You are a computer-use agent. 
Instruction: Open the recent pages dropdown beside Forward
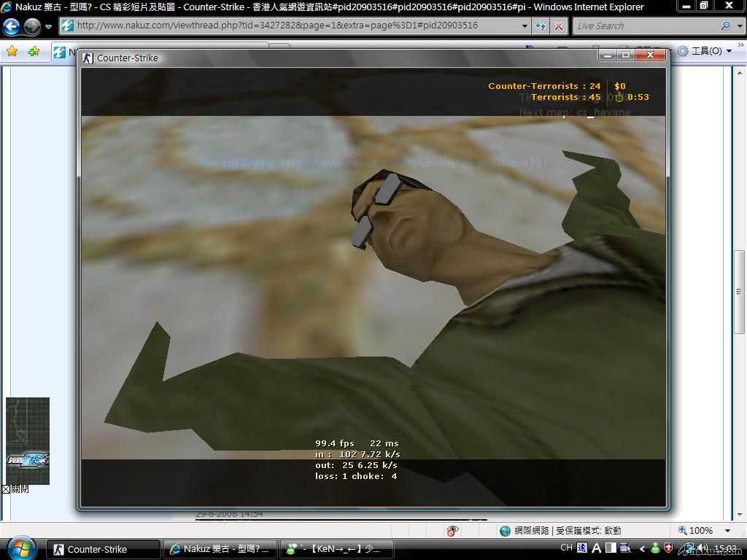[48, 27]
